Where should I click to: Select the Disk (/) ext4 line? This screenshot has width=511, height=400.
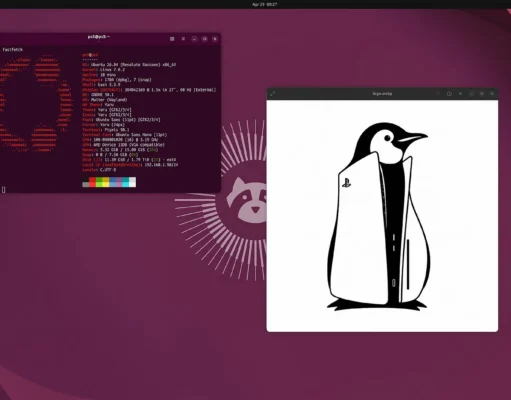tap(129, 160)
